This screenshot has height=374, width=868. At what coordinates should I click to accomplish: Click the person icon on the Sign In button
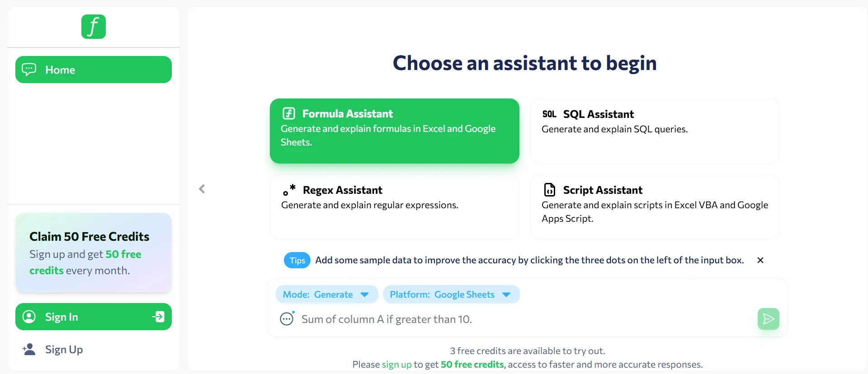(29, 317)
